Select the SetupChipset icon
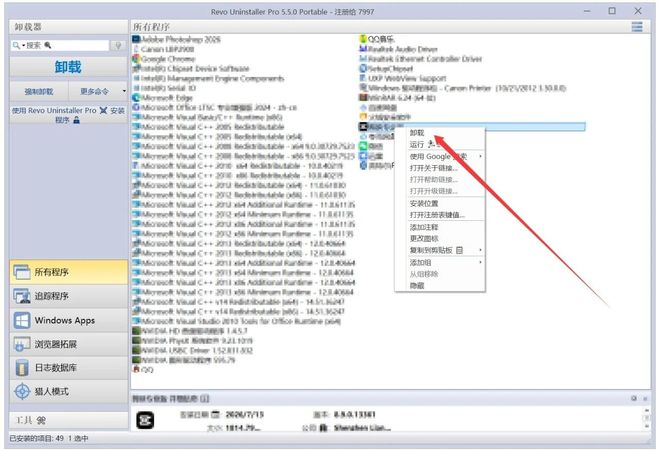Screen dimensions: 660x451 [363, 68]
